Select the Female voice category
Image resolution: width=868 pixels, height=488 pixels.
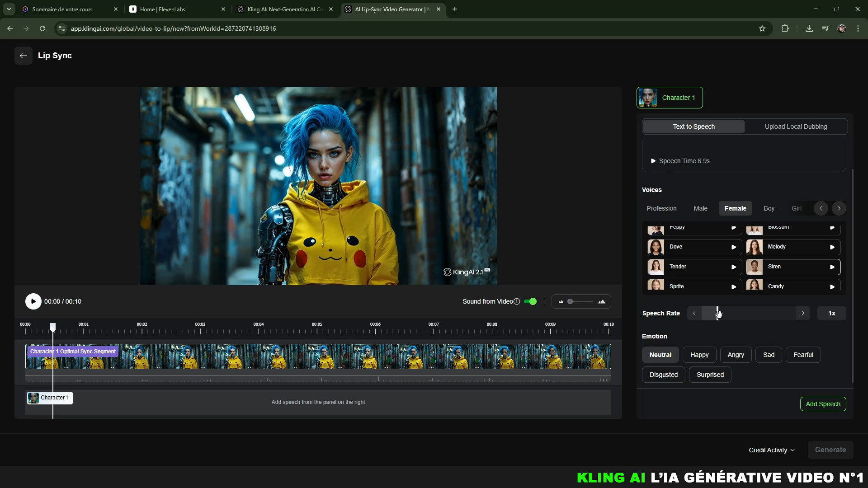(x=735, y=208)
